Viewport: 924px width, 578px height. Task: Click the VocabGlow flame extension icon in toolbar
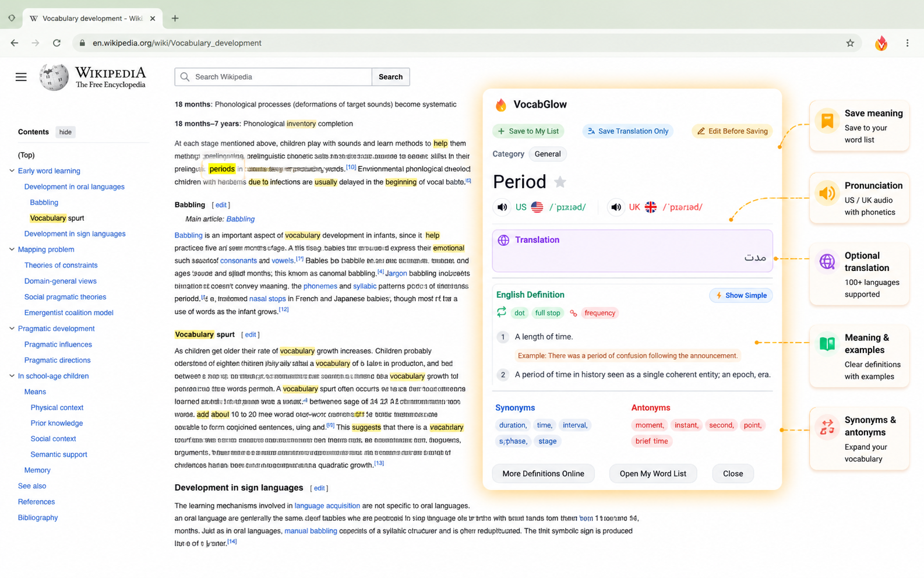[x=881, y=43]
